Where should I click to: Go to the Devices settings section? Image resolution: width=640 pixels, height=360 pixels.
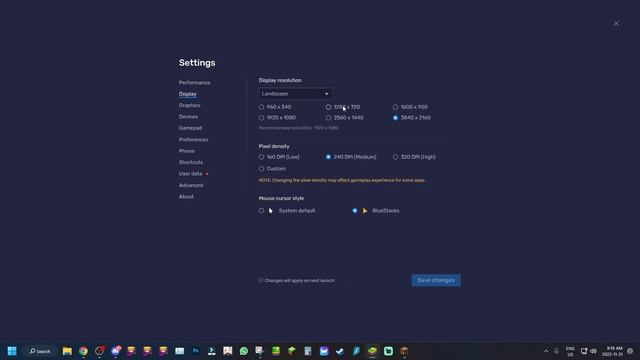[188, 117]
